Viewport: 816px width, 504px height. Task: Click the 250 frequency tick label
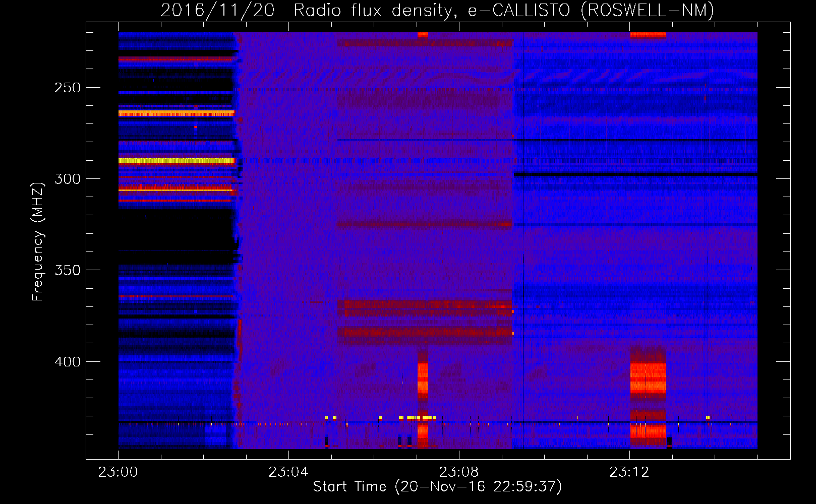[x=68, y=88]
